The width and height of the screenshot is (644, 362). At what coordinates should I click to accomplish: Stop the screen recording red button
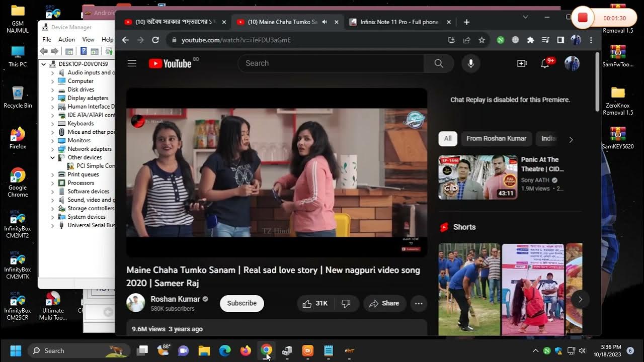(x=583, y=18)
